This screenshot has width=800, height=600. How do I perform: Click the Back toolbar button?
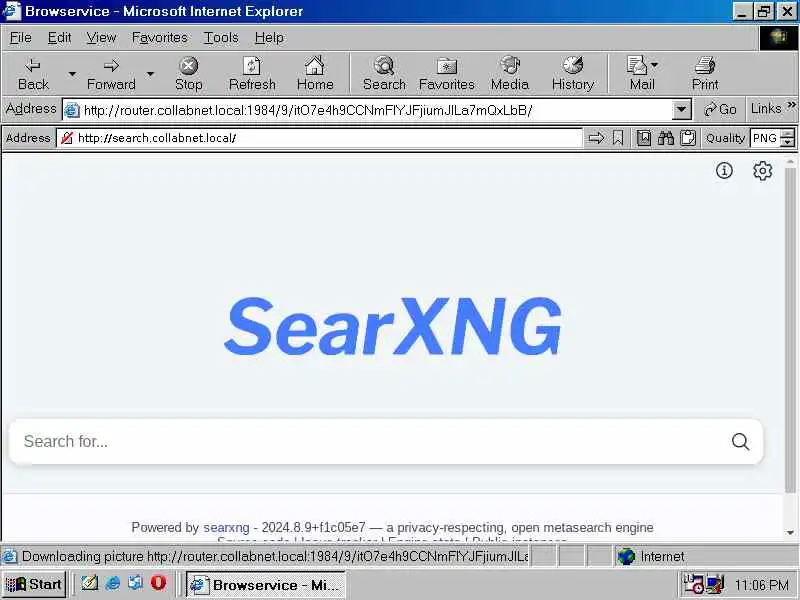click(x=33, y=74)
